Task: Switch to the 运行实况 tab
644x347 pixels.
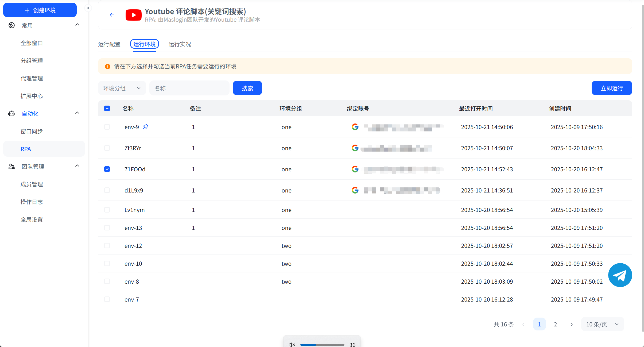Action: coord(180,44)
